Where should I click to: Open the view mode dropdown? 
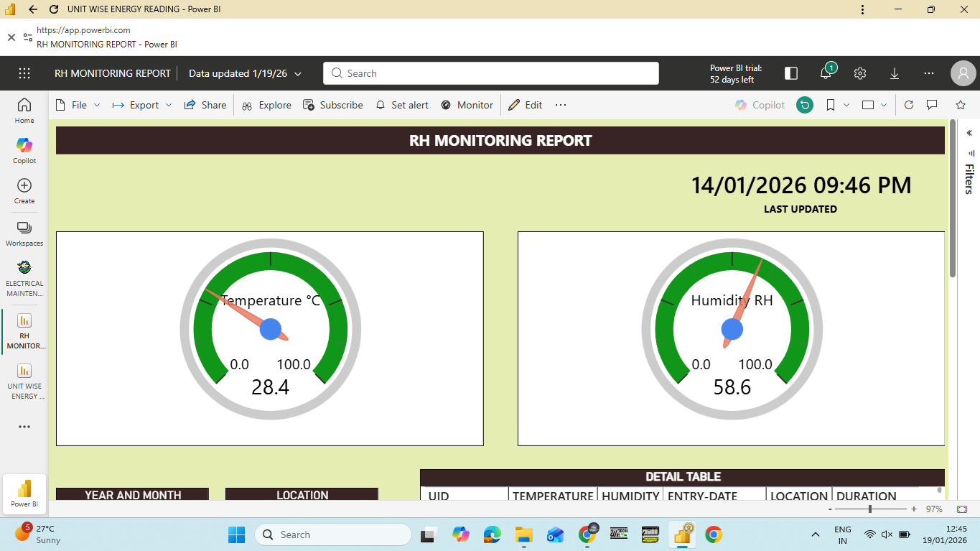[874, 105]
